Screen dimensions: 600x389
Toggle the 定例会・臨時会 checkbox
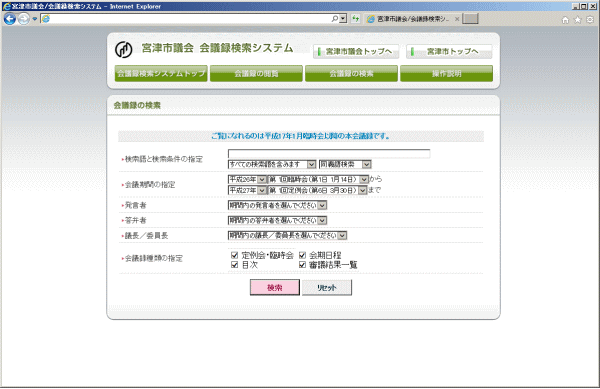[235, 255]
